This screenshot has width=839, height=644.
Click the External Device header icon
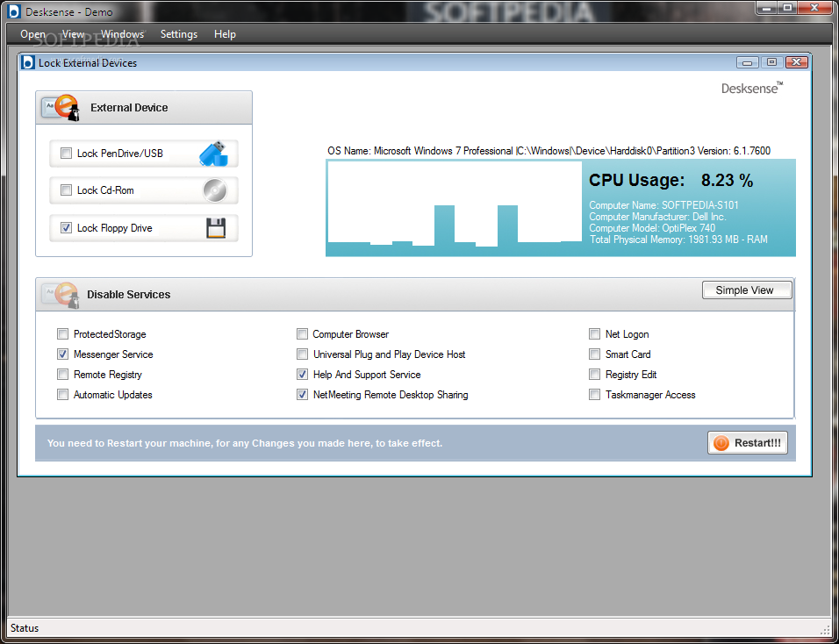tap(61, 108)
